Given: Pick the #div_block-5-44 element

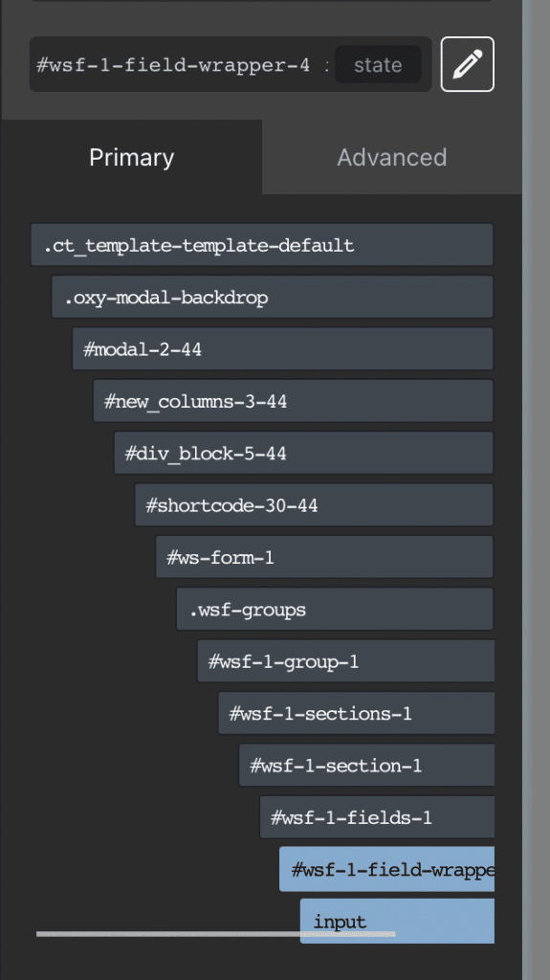Looking at the screenshot, I should [304, 453].
